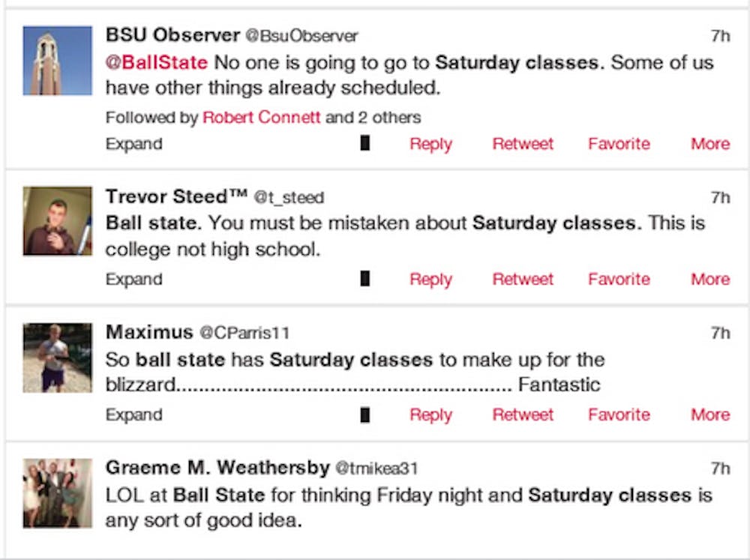Expand the Maximus tweet about blizzard
Screen dimensions: 750x560
pyautogui.click(x=133, y=415)
